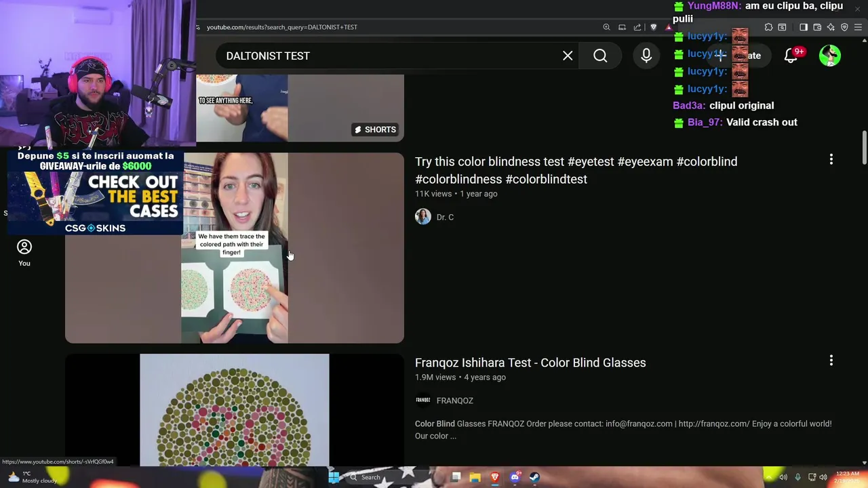Click the YouTube magnifier search button
The width and height of the screenshot is (868, 488).
600,56
